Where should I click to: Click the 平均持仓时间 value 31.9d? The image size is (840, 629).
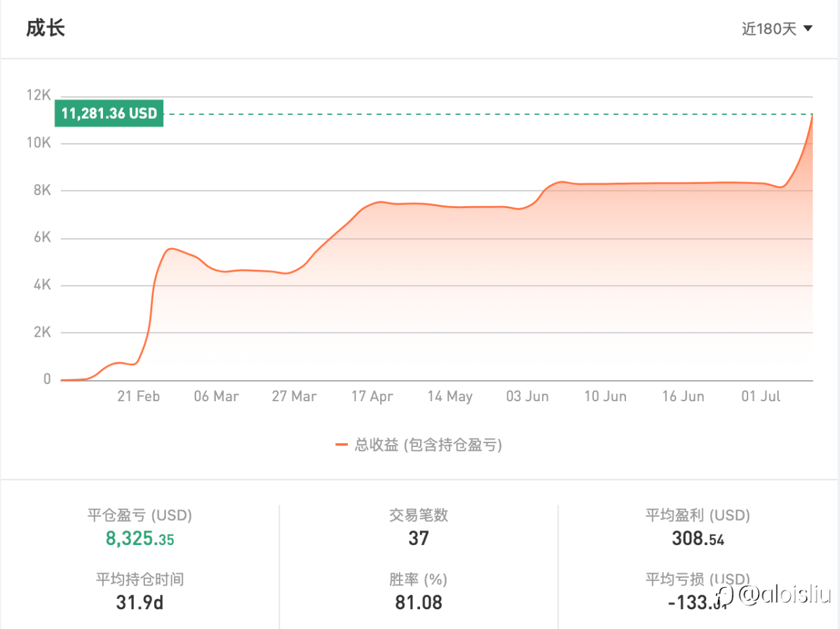click(x=140, y=602)
